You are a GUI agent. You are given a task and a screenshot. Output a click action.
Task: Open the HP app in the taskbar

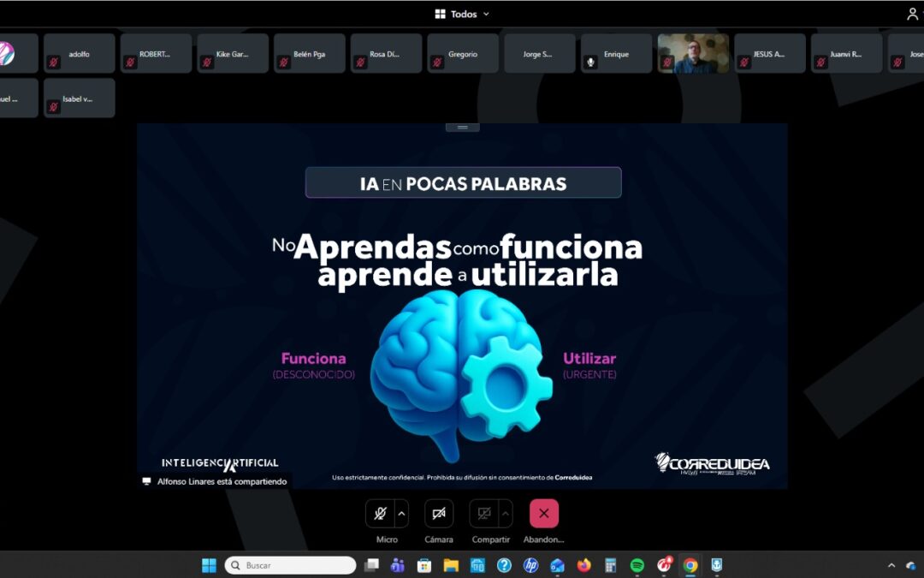530,565
